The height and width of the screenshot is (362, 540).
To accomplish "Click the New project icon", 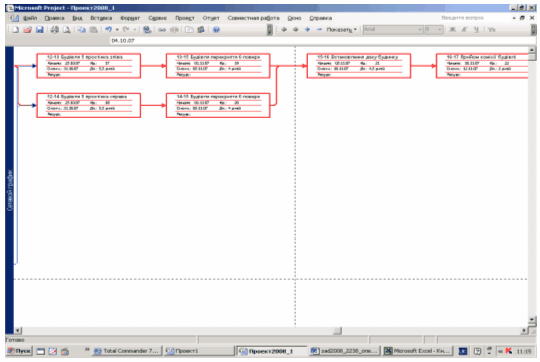I will coord(15,30).
